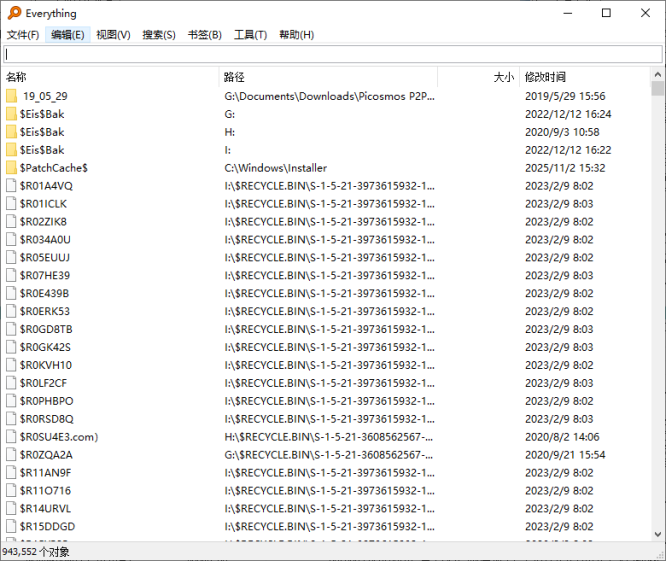Viewport: 666px width, 561px height.
Task: Click file icon of $R0RSD8Q
Action: coord(11,419)
